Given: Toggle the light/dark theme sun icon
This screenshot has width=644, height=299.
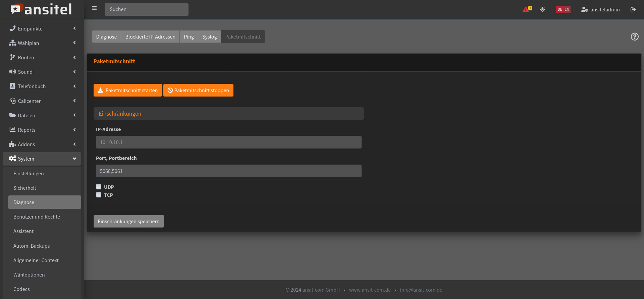Looking at the screenshot, I should 542,9.
